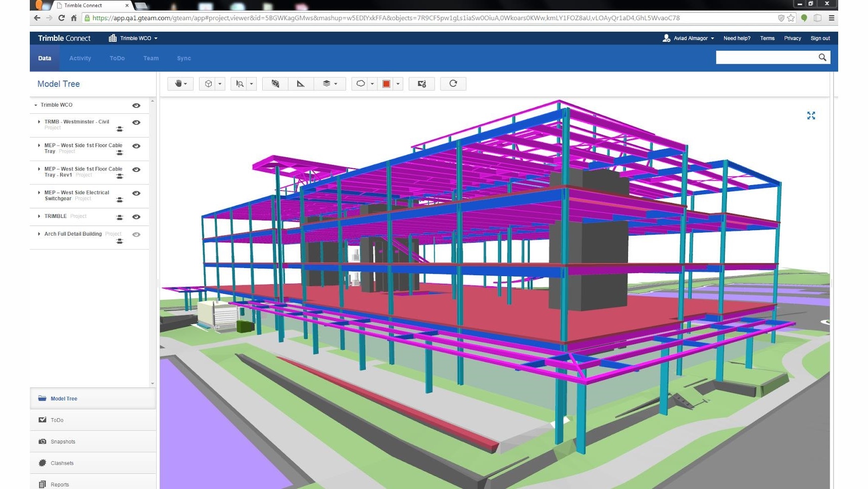This screenshot has height=489, width=868.
Task: Expand Arch Full Detail Building node
Action: [x=39, y=234]
